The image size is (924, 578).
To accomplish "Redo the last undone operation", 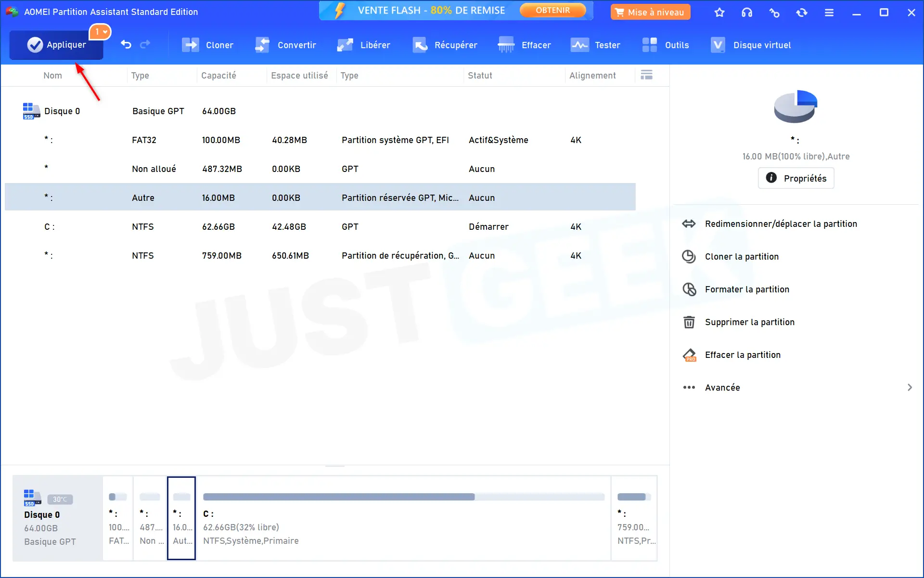I will pos(145,45).
